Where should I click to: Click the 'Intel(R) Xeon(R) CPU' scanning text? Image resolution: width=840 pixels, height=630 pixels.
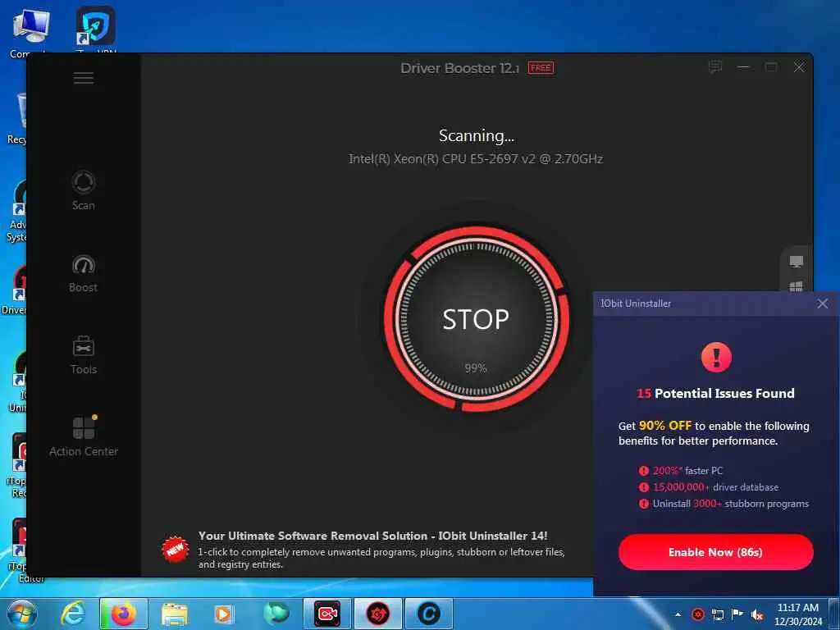[x=476, y=159]
